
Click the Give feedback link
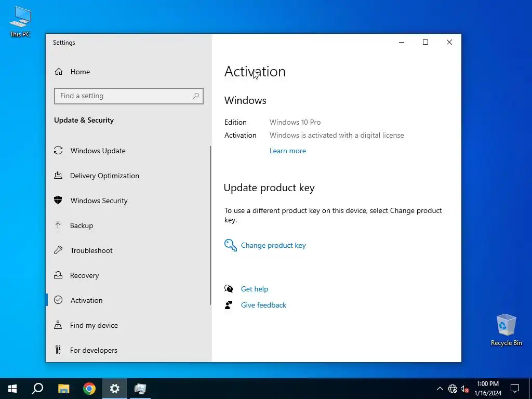pos(263,305)
